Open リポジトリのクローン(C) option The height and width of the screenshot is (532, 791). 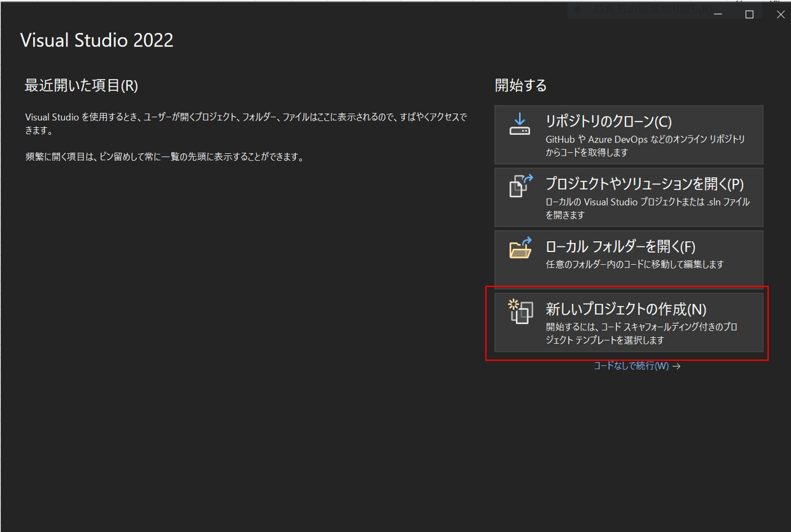(x=629, y=135)
